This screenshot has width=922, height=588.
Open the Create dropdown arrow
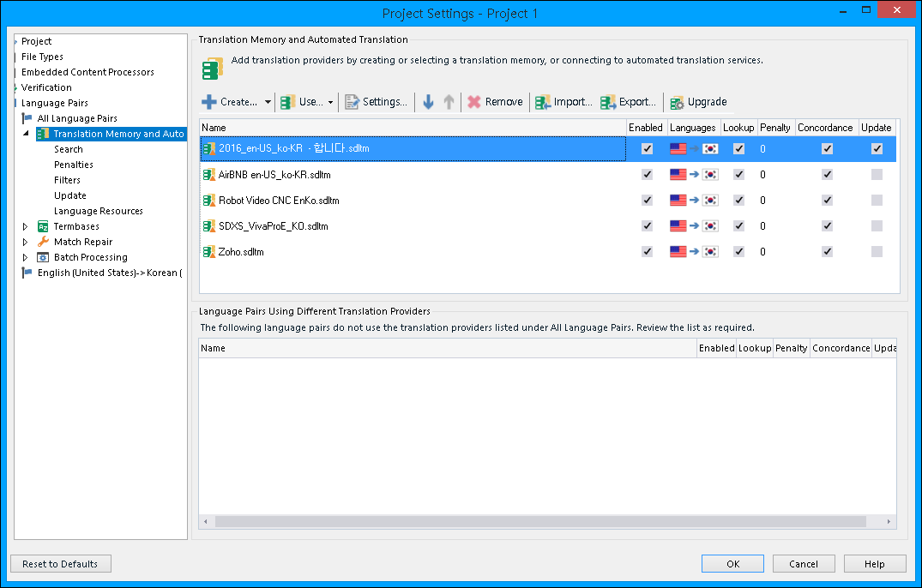tap(268, 102)
